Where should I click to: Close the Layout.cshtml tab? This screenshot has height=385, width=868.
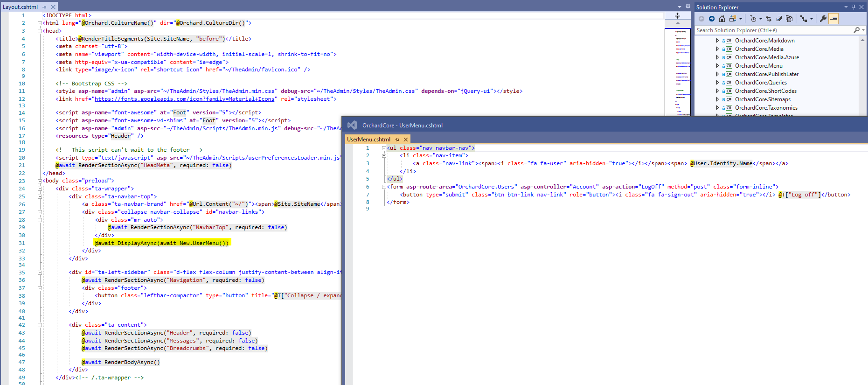[53, 7]
